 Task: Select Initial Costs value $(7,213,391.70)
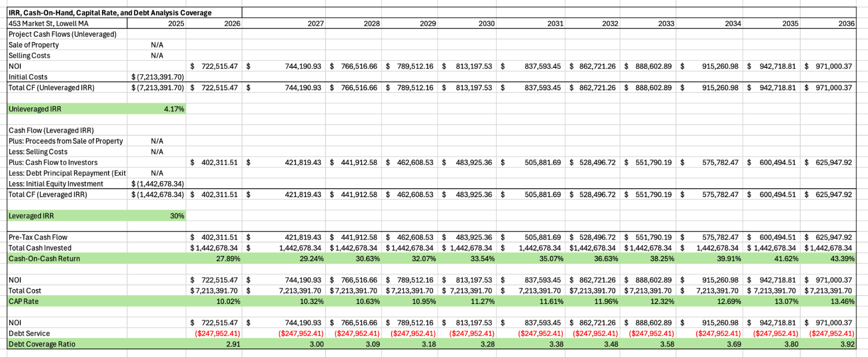156,77
